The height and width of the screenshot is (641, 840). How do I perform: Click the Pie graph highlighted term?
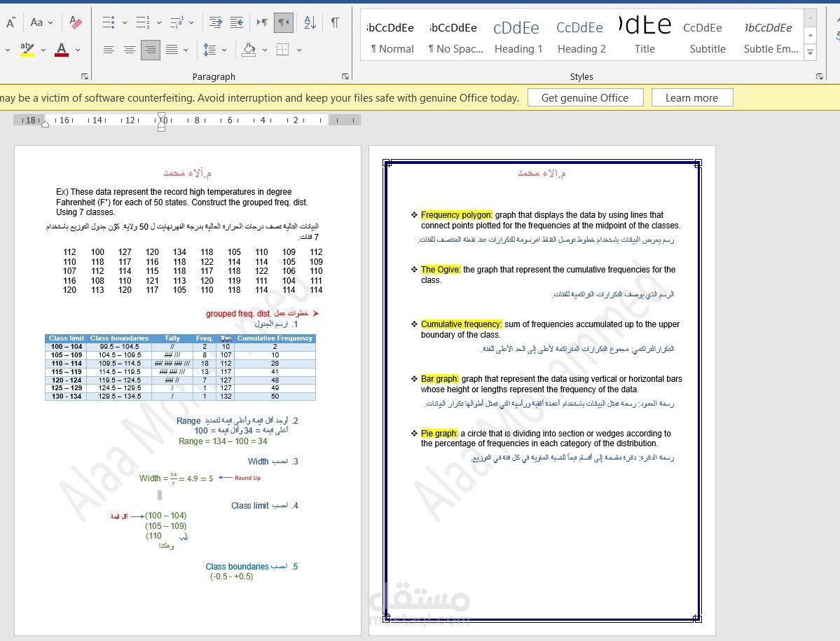tap(439, 433)
